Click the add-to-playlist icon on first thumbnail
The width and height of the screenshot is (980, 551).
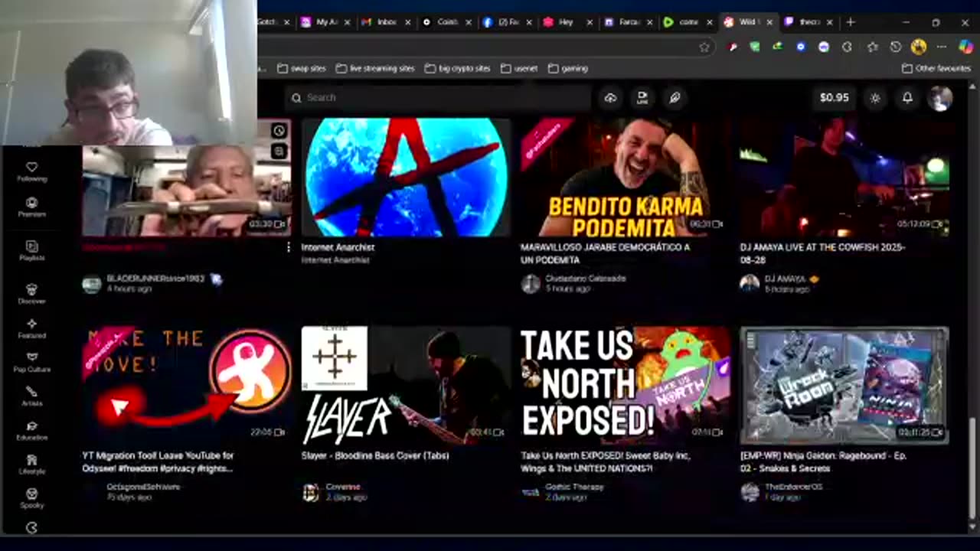click(x=279, y=151)
